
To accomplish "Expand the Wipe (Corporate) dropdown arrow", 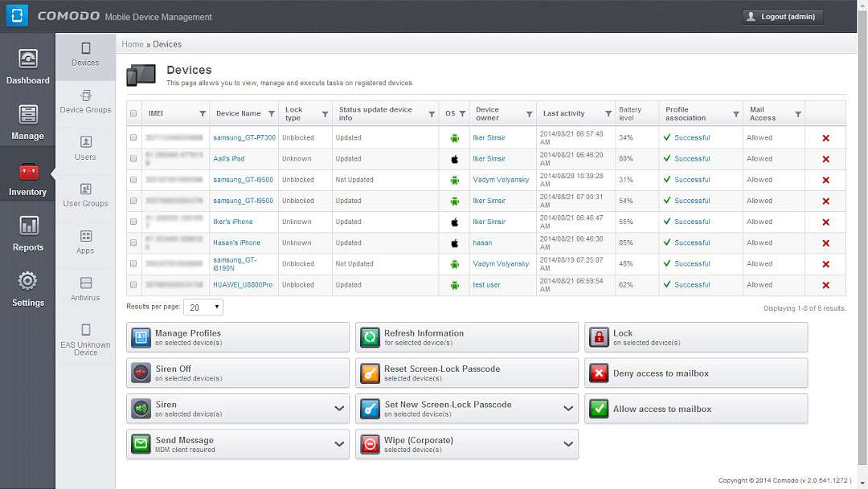I will (568, 444).
